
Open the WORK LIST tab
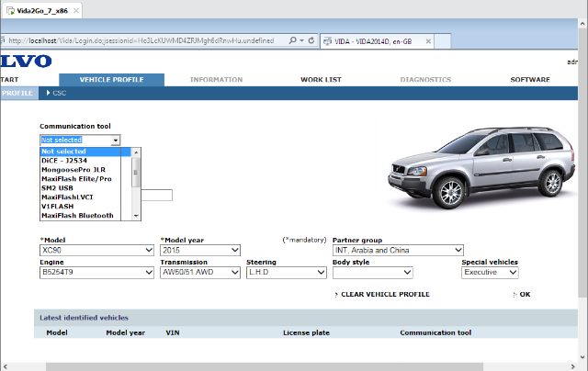click(x=321, y=80)
